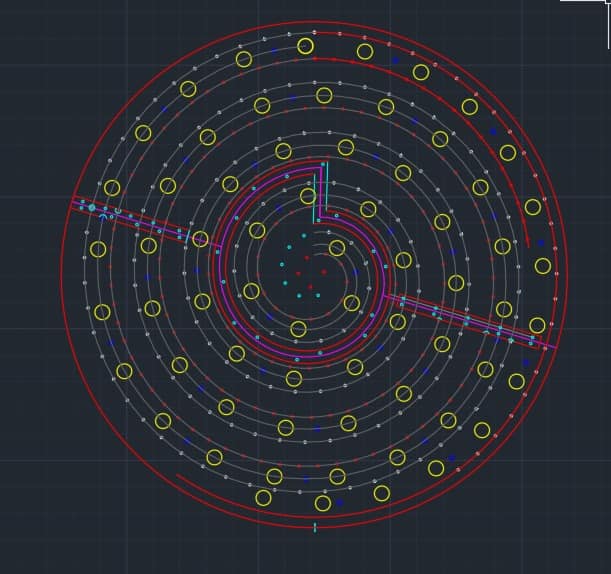Select the bottommost red dot in the center cluster

[x=310, y=287]
